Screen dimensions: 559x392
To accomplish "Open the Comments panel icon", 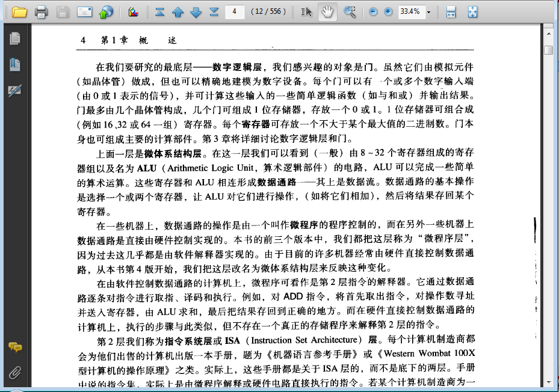I will (x=15, y=347).
